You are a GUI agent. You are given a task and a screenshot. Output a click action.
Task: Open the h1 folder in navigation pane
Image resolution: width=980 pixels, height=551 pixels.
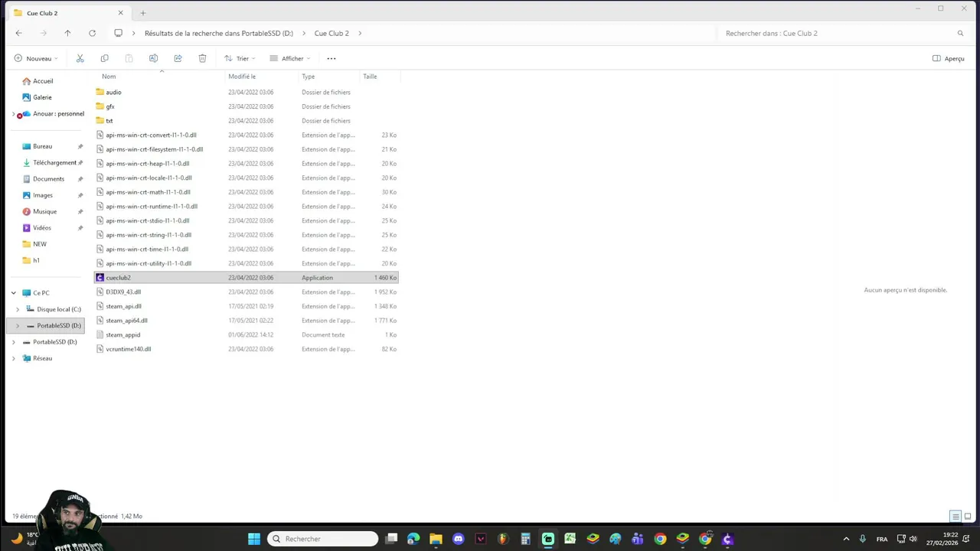pos(35,260)
